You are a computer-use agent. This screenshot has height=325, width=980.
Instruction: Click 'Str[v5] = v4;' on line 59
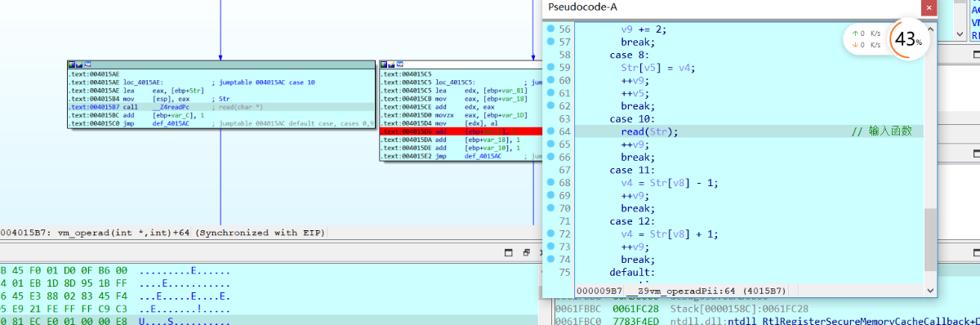point(657,67)
